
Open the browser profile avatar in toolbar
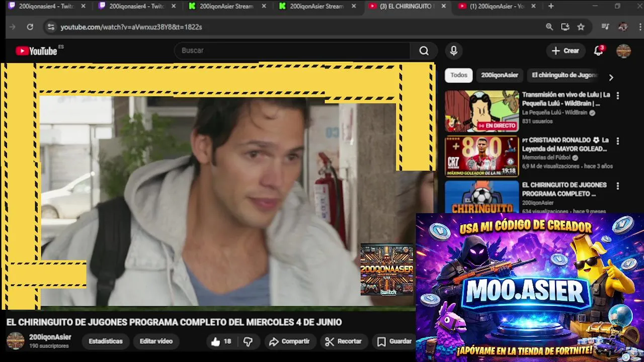[623, 27]
